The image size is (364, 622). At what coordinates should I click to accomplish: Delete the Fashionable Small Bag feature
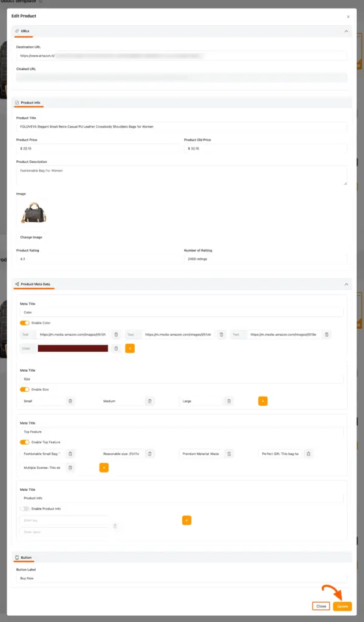coord(70,453)
